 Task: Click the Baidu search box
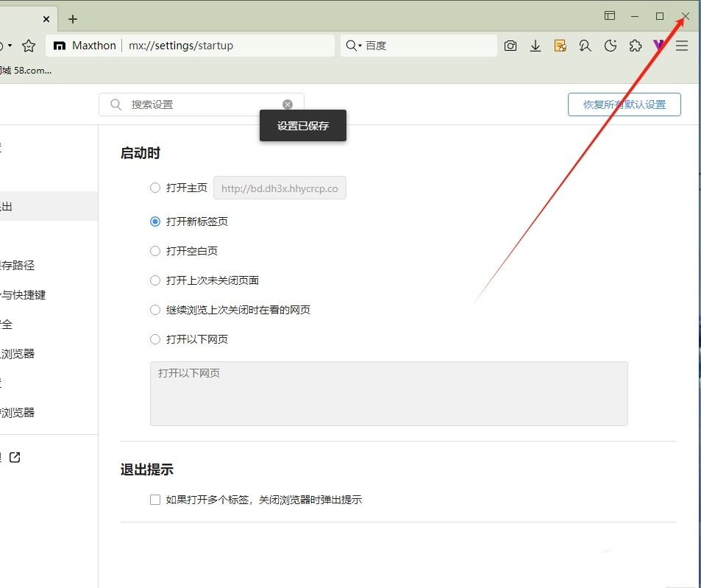click(419, 46)
